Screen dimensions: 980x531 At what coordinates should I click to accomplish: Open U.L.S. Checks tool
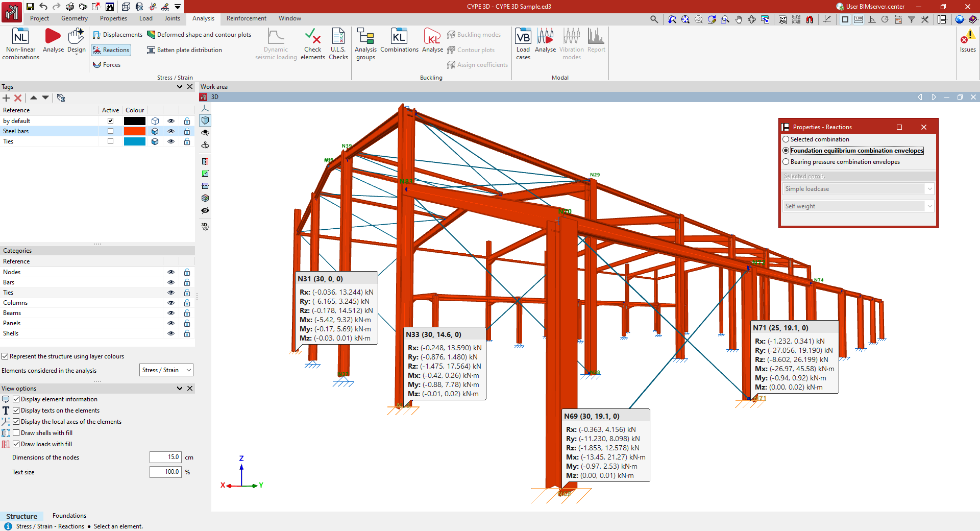click(338, 37)
